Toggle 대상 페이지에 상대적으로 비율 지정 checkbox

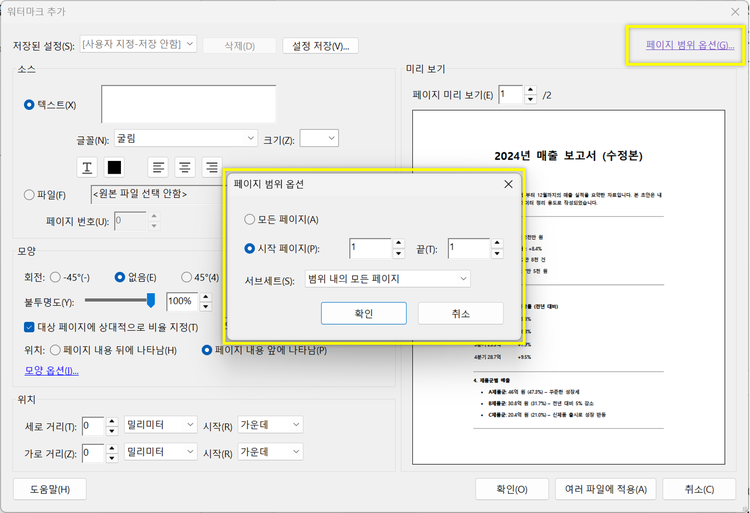pyautogui.click(x=29, y=327)
